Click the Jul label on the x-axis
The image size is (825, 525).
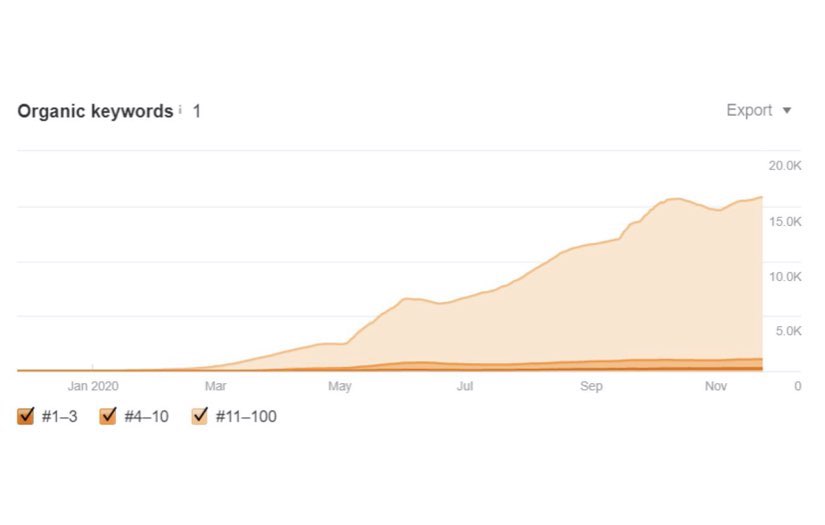click(x=465, y=386)
